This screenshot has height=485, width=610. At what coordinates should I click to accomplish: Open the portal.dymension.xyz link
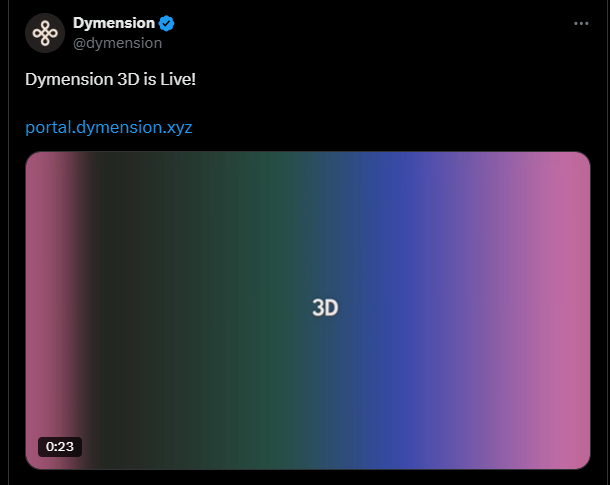(109, 127)
